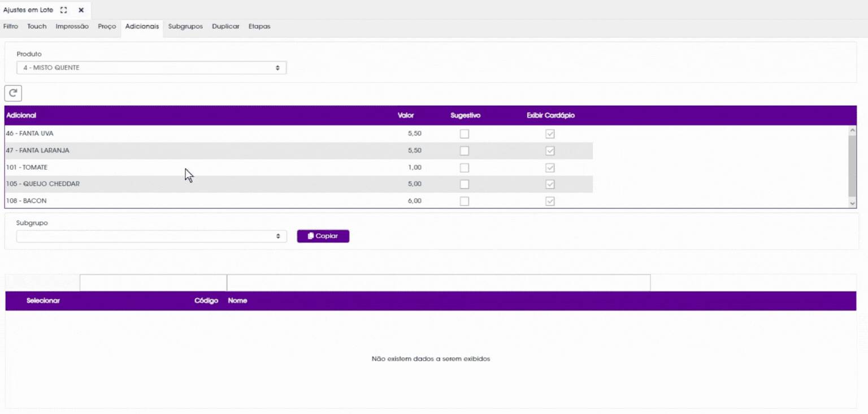Click the Código column header
The width and height of the screenshot is (868, 414).
click(206, 300)
